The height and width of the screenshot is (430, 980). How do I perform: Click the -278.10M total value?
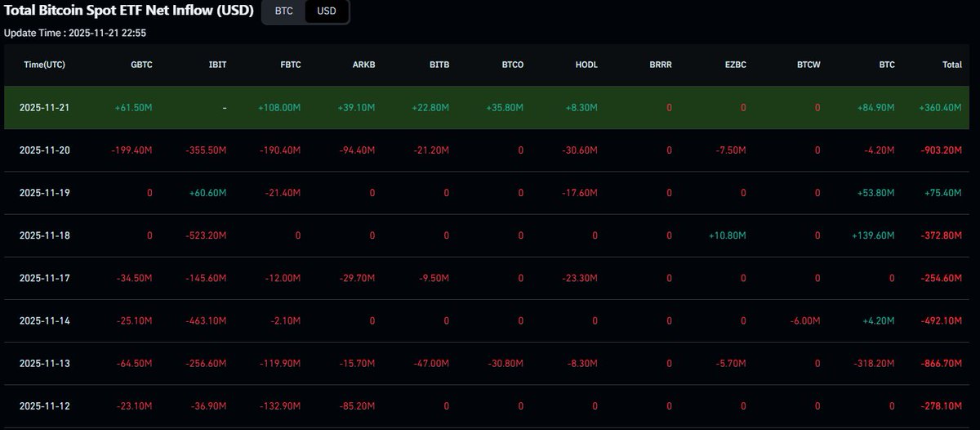click(941, 405)
